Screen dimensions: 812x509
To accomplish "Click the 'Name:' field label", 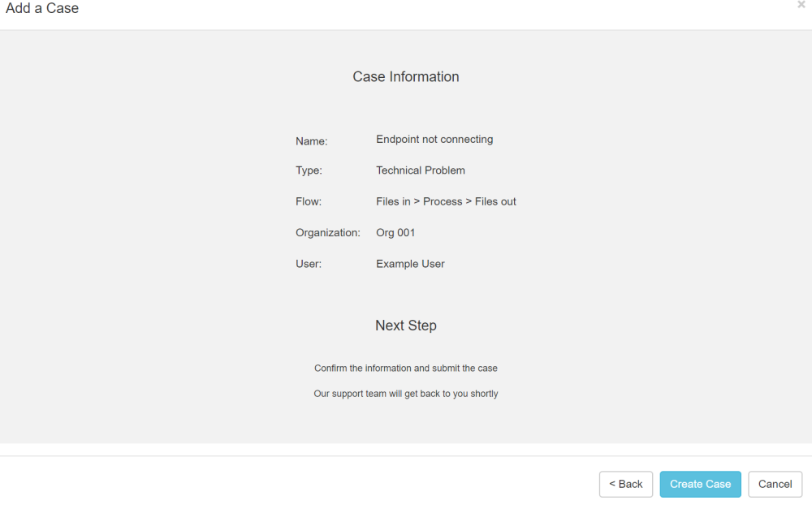I will [x=311, y=141].
